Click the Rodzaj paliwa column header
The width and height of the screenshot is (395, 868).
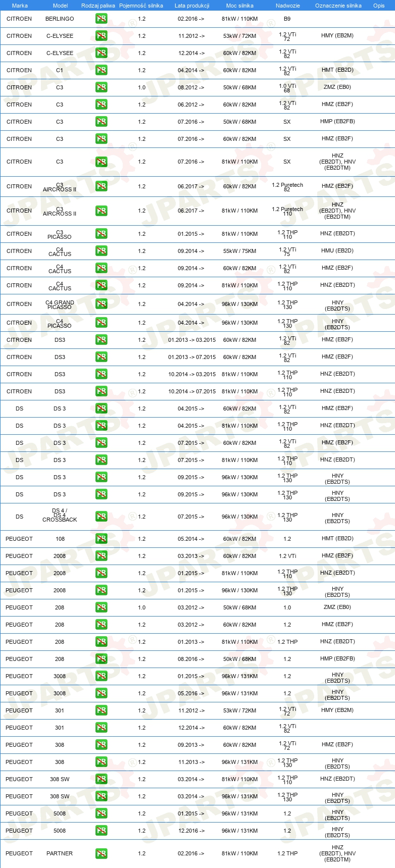[x=98, y=6]
